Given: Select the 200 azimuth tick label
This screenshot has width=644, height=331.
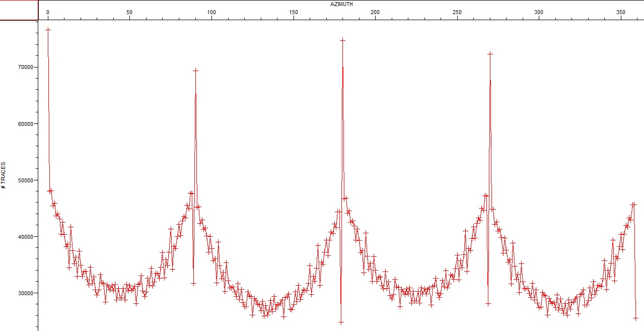Looking at the screenshot, I should [x=375, y=12].
